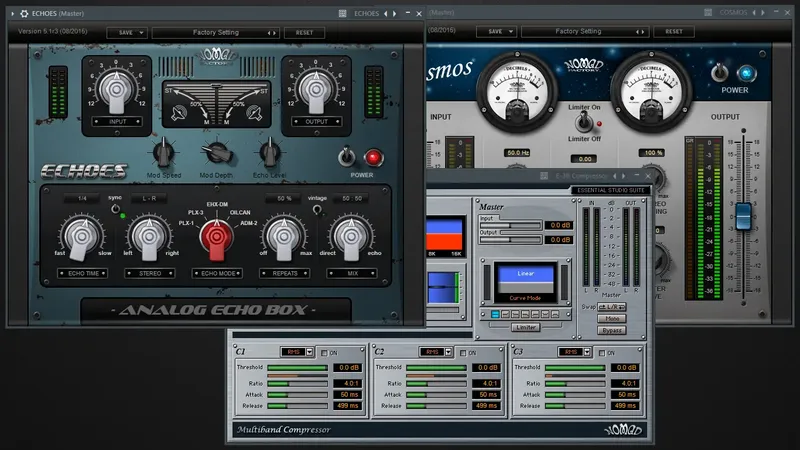Open the C2 RMS detection dropdown
This screenshot has height=450, width=800.
(x=436, y=352)
